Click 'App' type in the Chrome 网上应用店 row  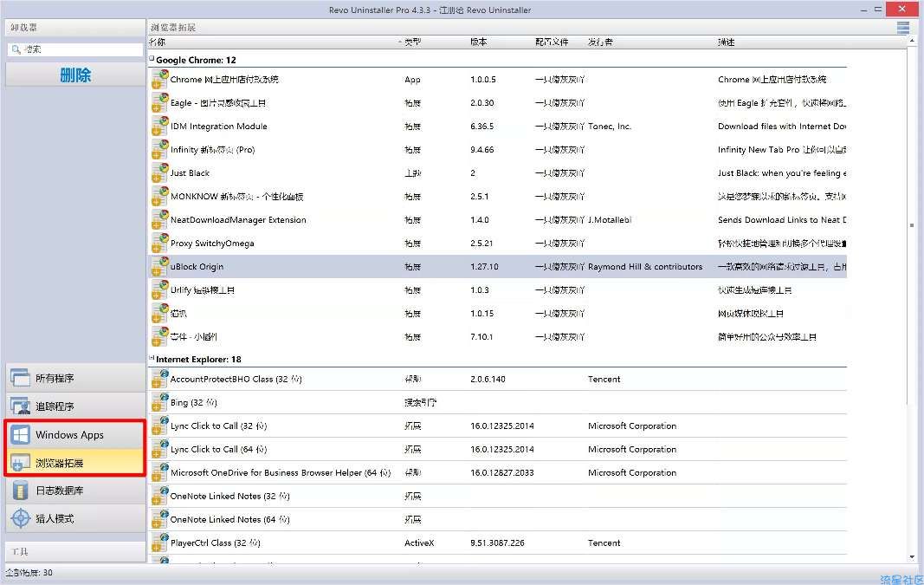pos(412,80)
